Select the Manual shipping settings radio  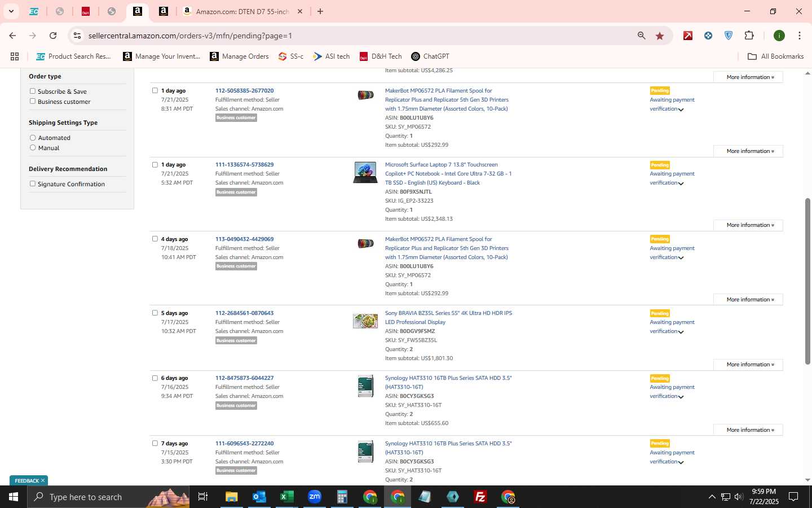coord(33,147)
